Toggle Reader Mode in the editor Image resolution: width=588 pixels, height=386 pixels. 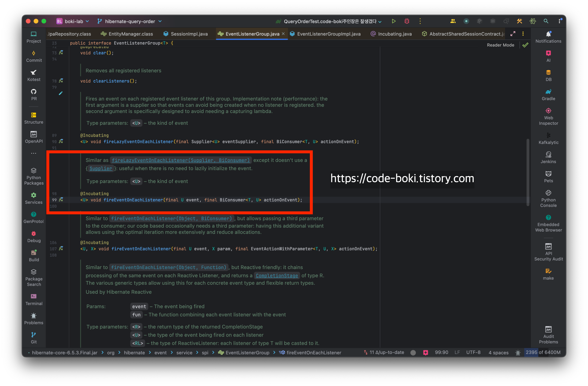point(500,45)
